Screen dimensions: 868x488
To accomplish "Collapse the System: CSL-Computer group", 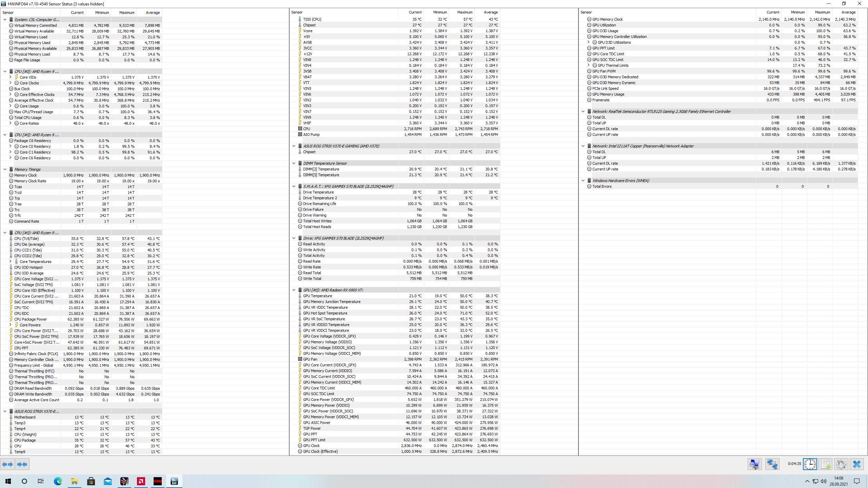I will tap(5, 20).
